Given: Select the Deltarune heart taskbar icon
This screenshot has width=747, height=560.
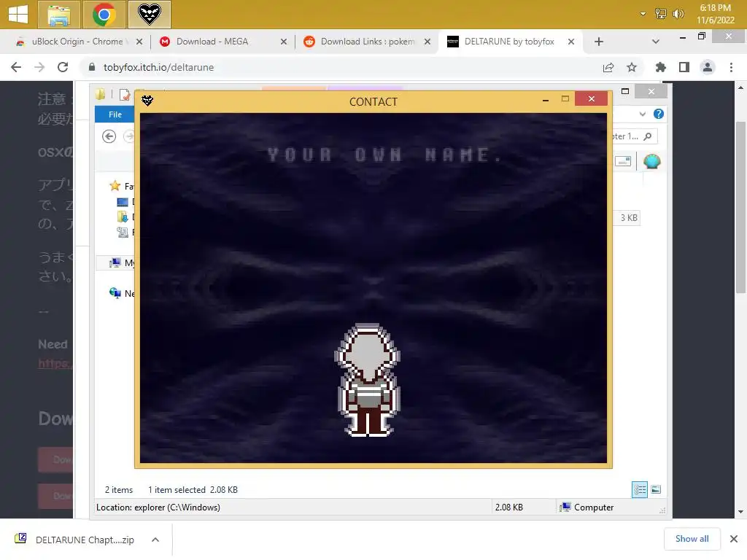Looking at the screenshot, I should 149,15.
